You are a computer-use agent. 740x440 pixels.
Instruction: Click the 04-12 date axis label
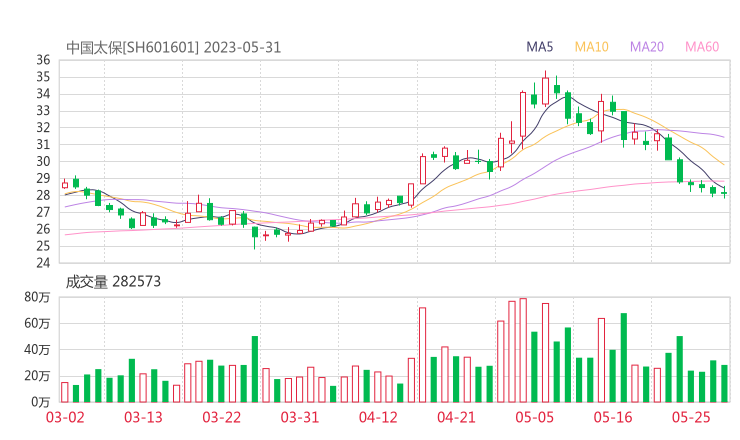point(378,417)
